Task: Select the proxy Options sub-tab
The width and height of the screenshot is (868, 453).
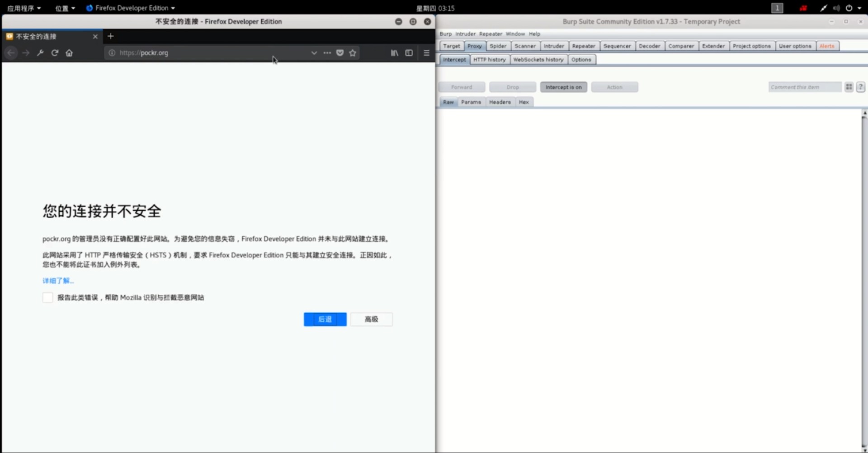Action: click(581, 60)
